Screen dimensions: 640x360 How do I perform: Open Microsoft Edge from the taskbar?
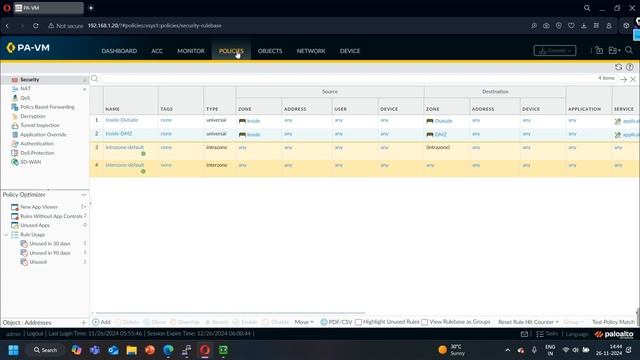coord(168,350)
